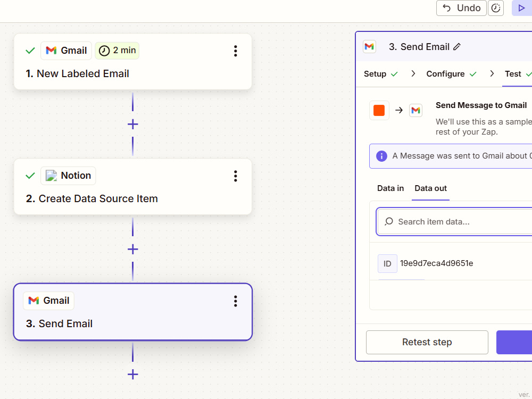Open the three-dot menu on Notion step

coord(236,176)
